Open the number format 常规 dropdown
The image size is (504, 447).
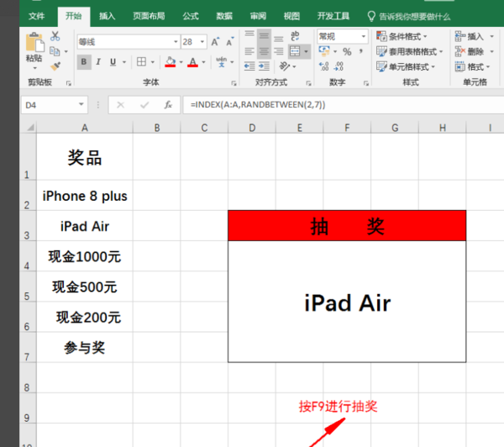364,36
